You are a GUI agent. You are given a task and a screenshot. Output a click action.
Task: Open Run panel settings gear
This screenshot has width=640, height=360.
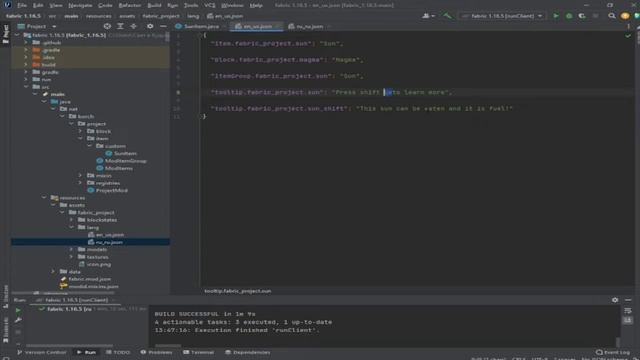(615, 300)
